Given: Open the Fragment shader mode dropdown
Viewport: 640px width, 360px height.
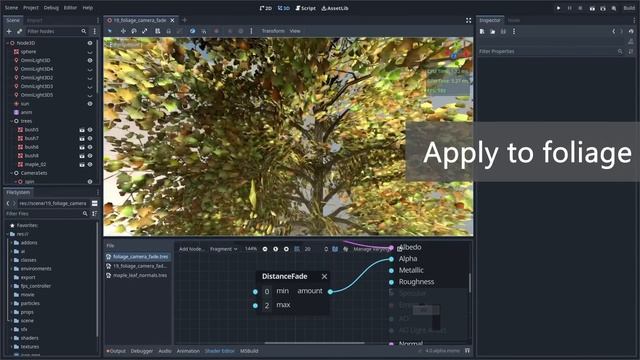Looking at the screenshot, I should [x=224, y=249].
